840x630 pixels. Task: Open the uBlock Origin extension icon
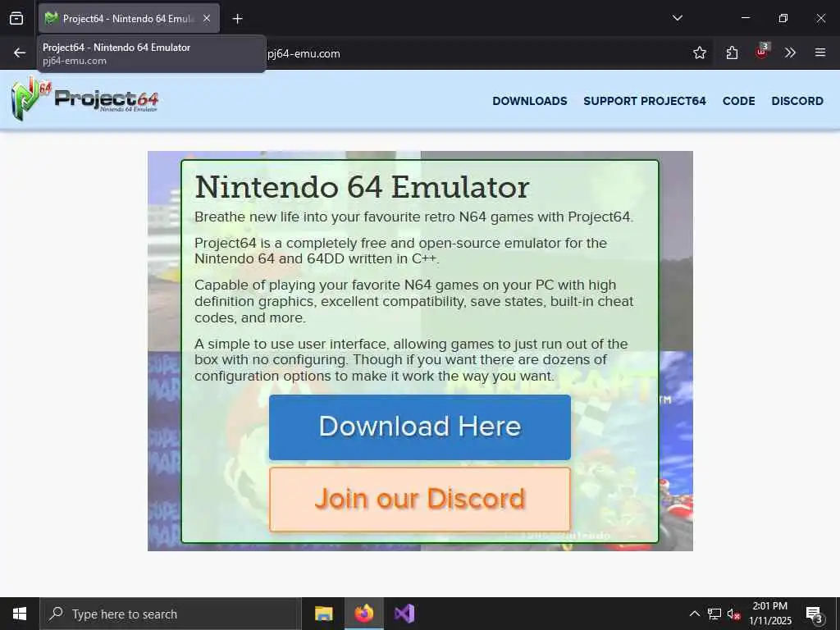coord(761,52)
